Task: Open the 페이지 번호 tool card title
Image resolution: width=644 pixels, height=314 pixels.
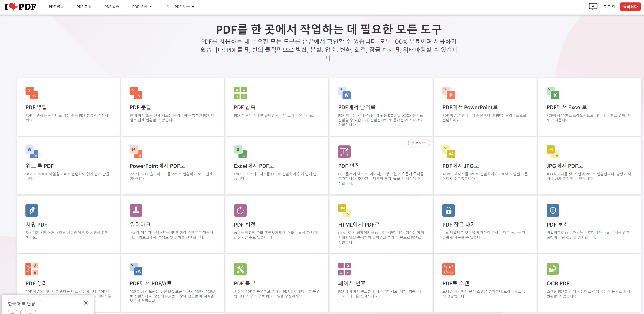Action: click(352, 283)
